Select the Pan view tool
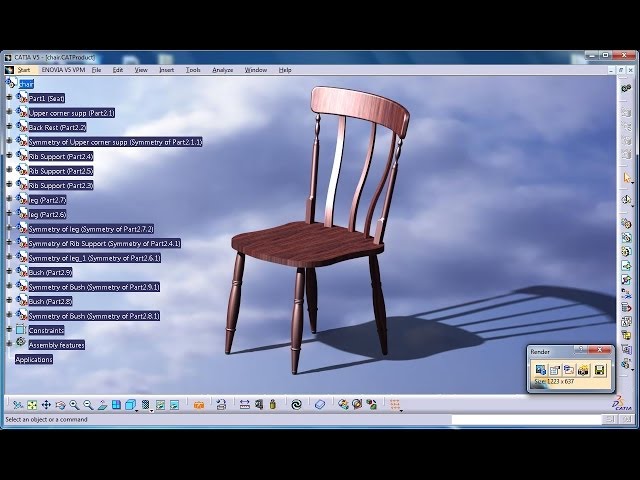 click(46, 405)
